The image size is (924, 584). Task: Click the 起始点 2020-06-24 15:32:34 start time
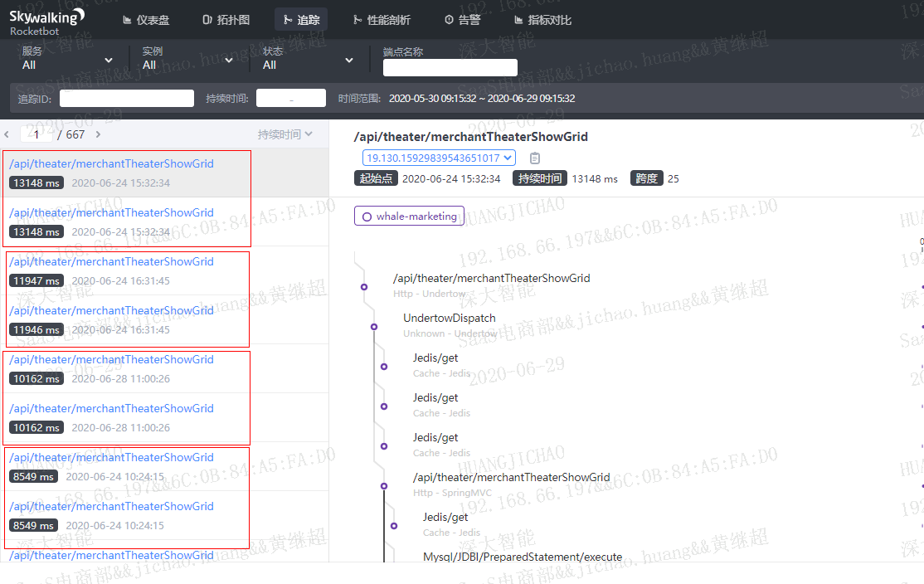point(451,178)
